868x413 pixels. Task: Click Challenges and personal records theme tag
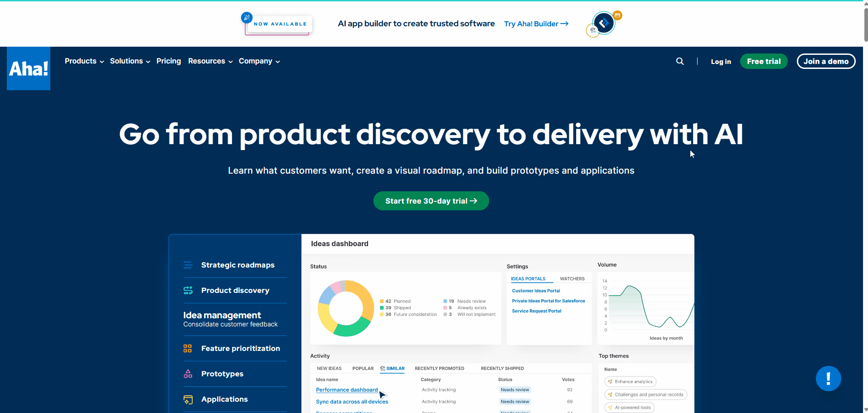(x=645, y=394)
